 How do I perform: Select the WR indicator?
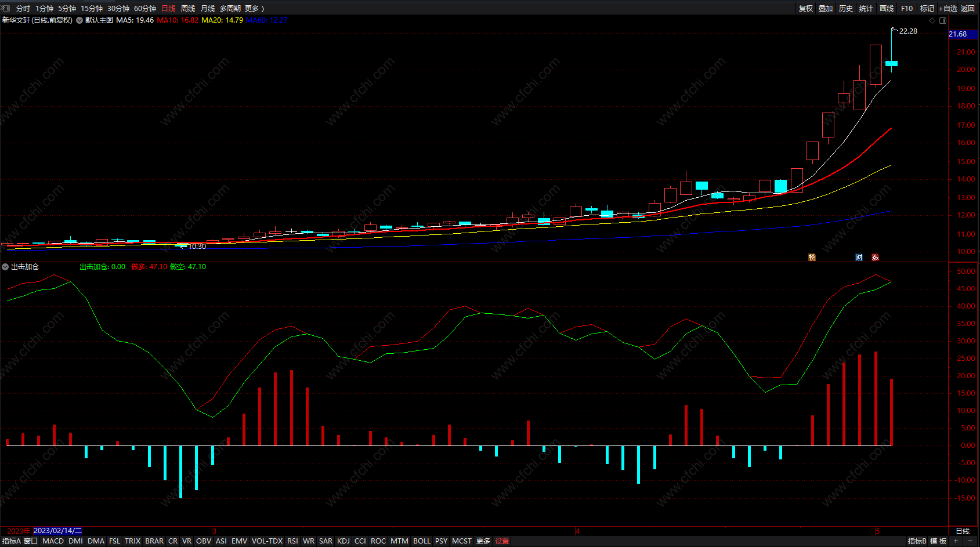(x=309, y=541)
